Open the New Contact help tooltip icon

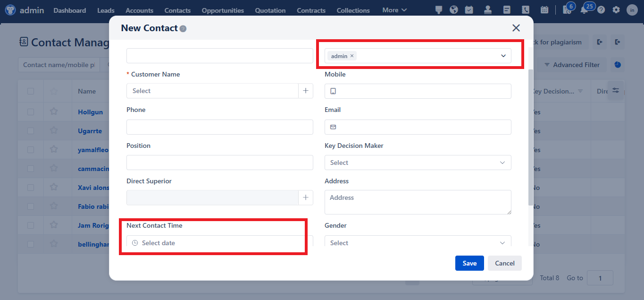(x=183, y=28)
